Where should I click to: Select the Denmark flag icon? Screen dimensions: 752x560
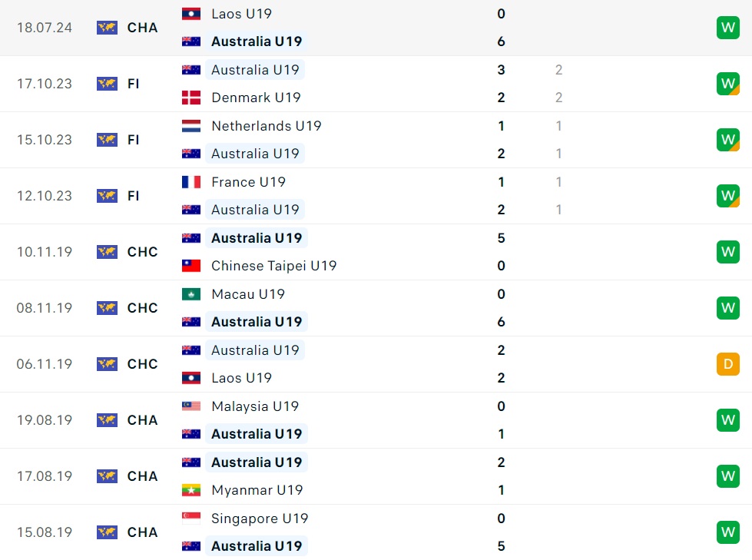190,98
